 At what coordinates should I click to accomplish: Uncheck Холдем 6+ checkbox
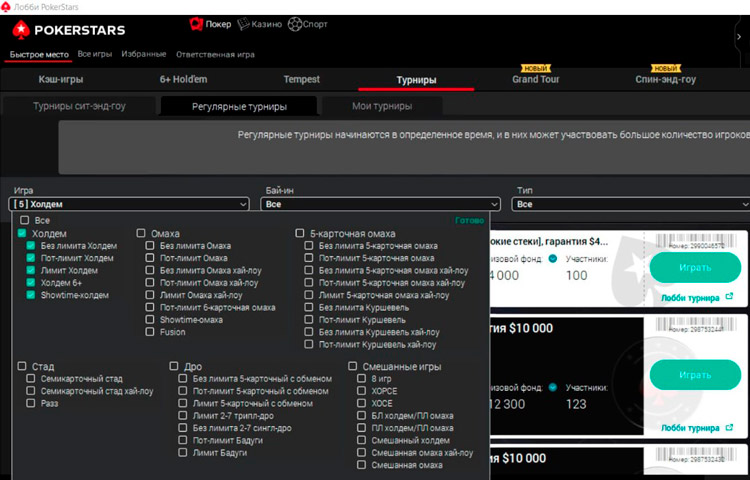(31, 282)
